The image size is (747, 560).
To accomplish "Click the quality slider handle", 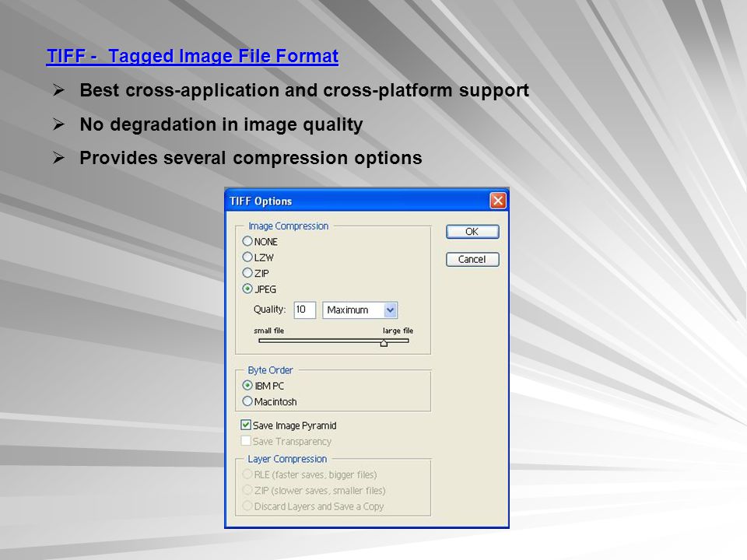I will [x=384, y=343].
